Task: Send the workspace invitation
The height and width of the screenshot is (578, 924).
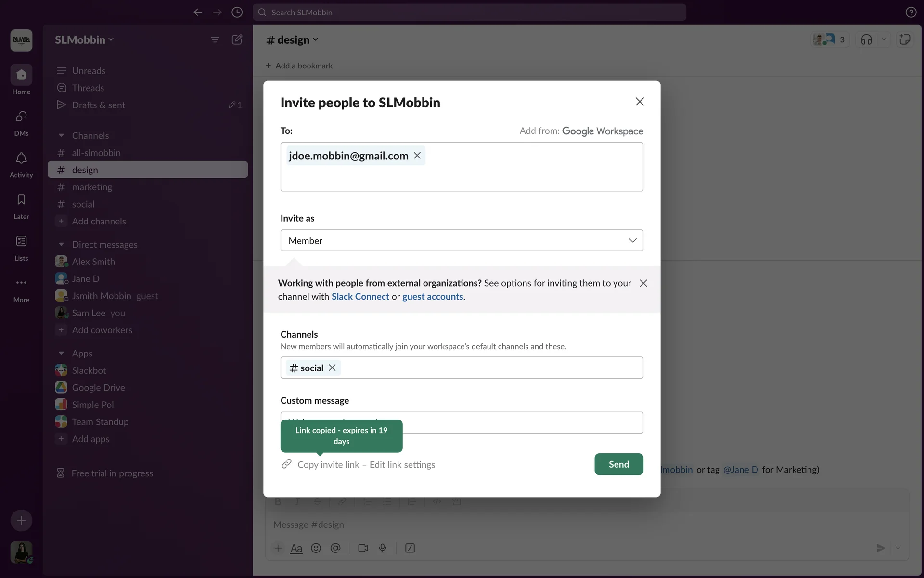Action: (x=618, y=464)
